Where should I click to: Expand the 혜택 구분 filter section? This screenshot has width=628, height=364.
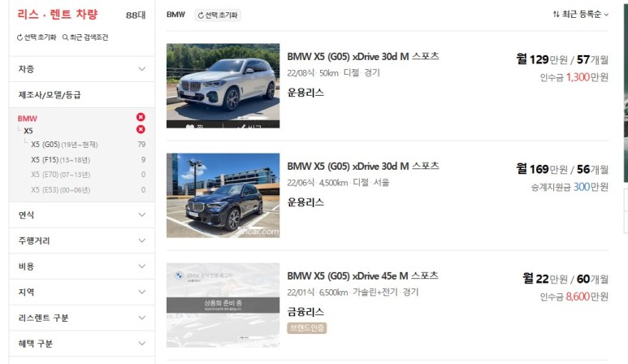coord(82,343)
